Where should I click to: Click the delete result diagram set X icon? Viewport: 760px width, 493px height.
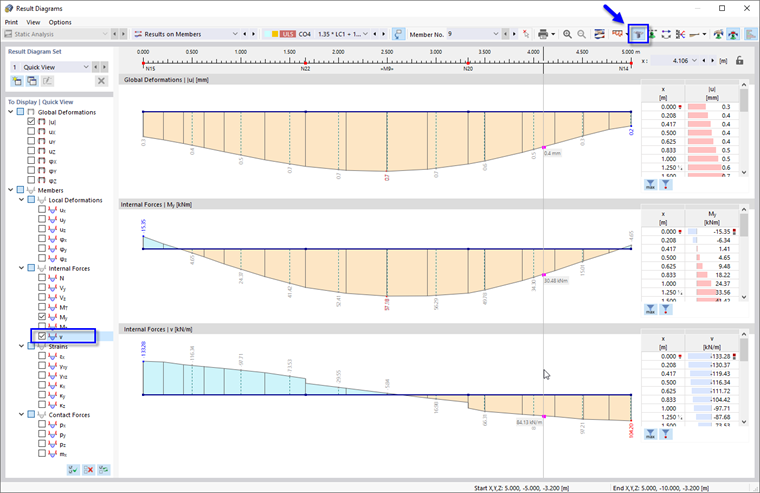101,81
